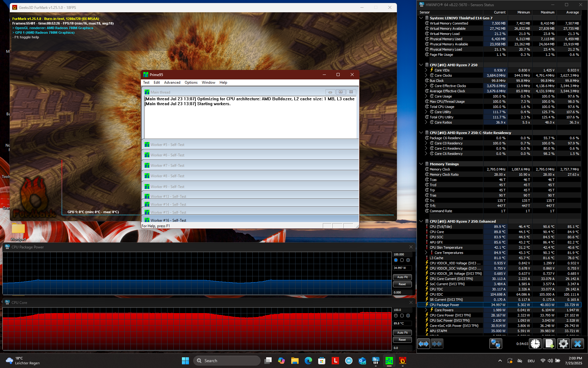The width and height of the screenshot is (588, 368).
Task: Start logging with the sheet-plus icon
Action: tap(549, 344)
